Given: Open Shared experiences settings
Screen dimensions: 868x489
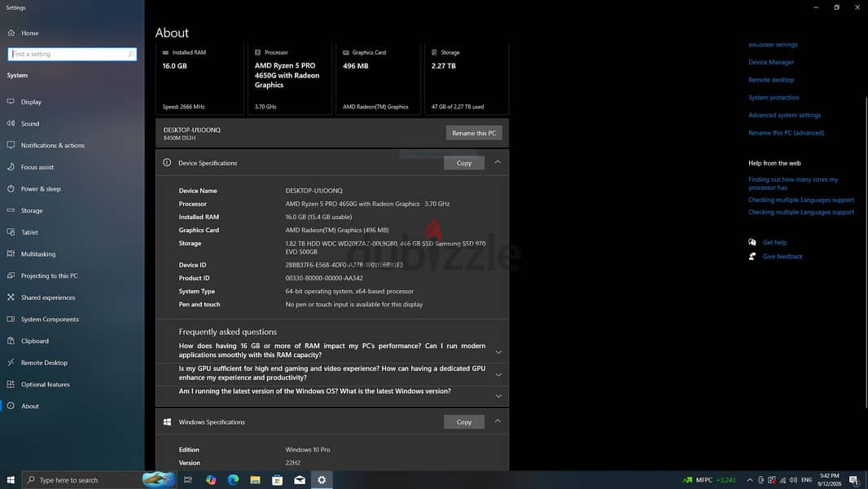Looking at the screenshot, I should pos(47,297).
